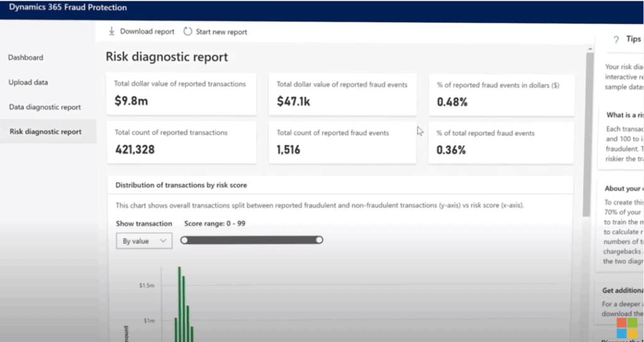
Task: Click the Total dollar value of reported transactions label
Action: (180, 84)
